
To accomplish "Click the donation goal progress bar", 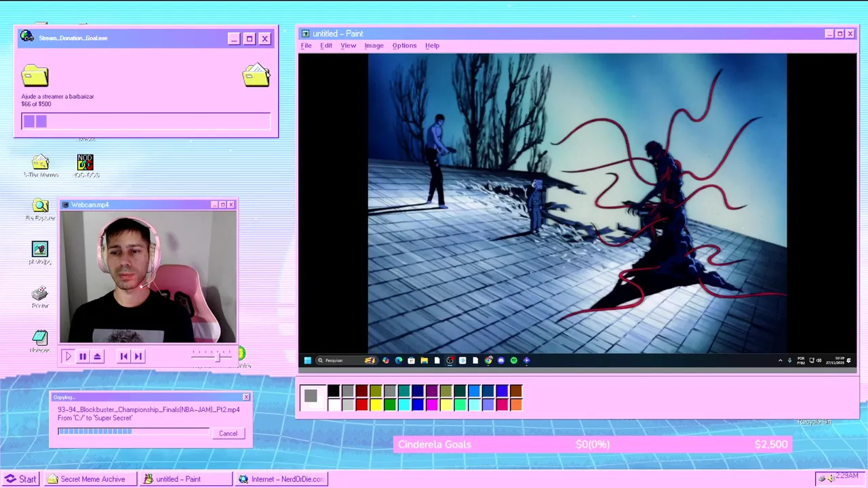I will click(146, 121).
